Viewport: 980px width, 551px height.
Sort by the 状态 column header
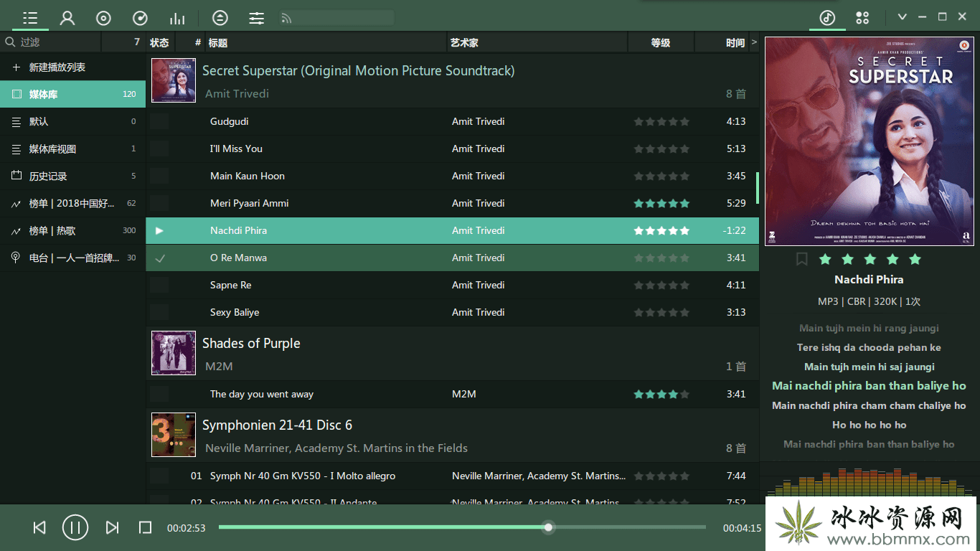tap(159, 43)
